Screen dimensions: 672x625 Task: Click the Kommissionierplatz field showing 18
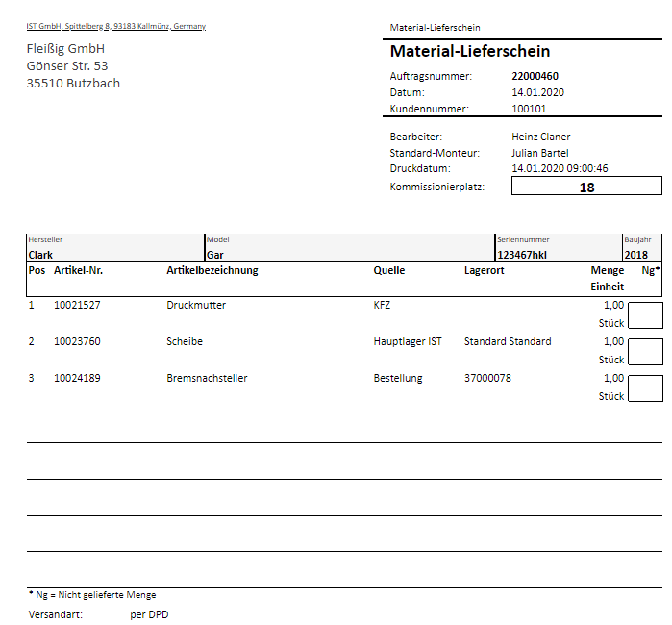[586, 187]
